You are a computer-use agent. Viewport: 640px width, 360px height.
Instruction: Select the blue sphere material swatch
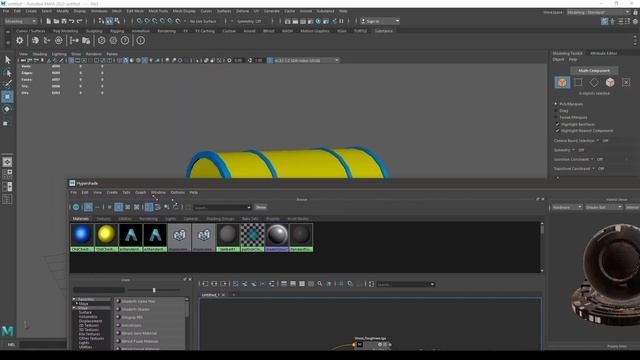click(82, 237)
